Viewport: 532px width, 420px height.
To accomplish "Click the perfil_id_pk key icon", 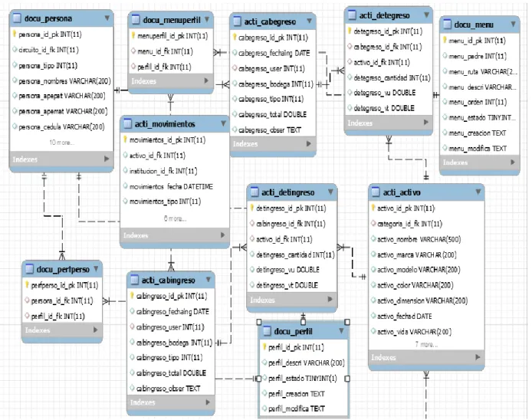I will pos(264,347).
